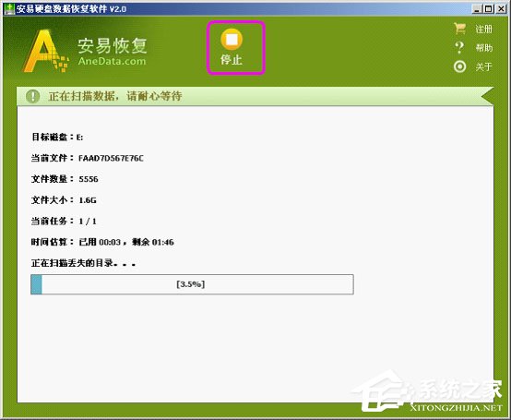Click the green exclamation status icon
The width and height of the screenshot is (511, 420).
pyautogui.click(x=33, y=96)
